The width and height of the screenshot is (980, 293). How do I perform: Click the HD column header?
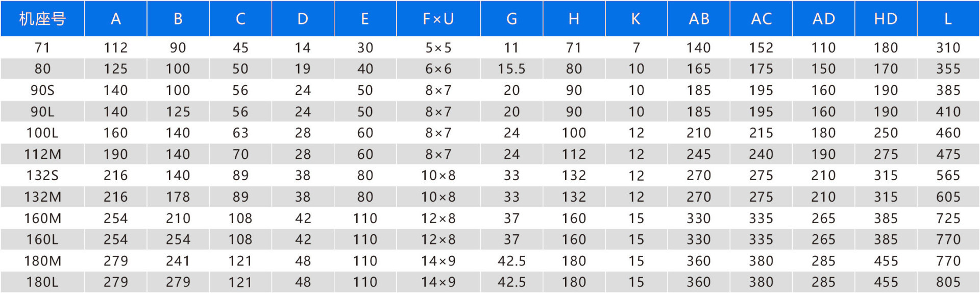tap(886, 19)
